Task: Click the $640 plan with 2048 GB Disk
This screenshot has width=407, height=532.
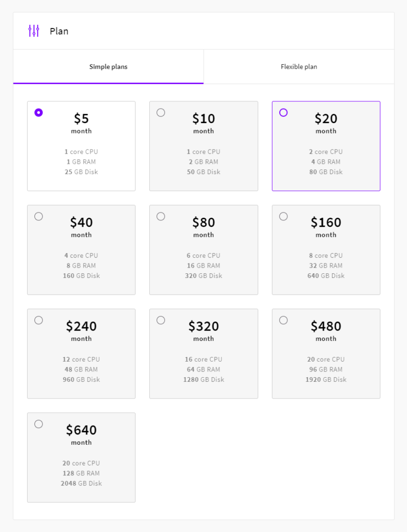Action: [81, 457]
